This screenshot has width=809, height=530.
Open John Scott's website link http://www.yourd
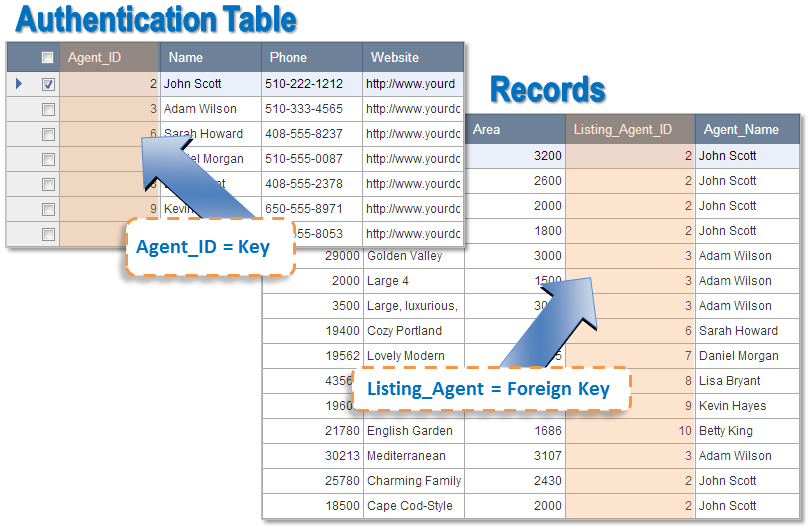[x=411, y=84]
